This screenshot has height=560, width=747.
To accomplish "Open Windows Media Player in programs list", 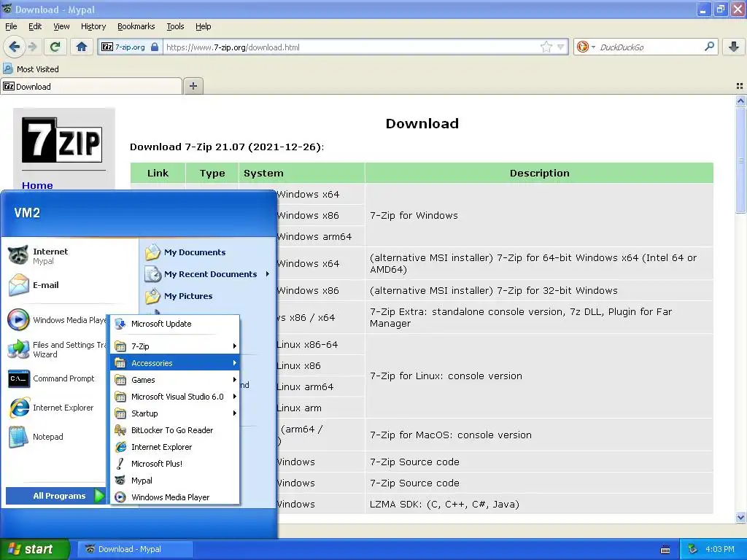I will click(174, 497).
